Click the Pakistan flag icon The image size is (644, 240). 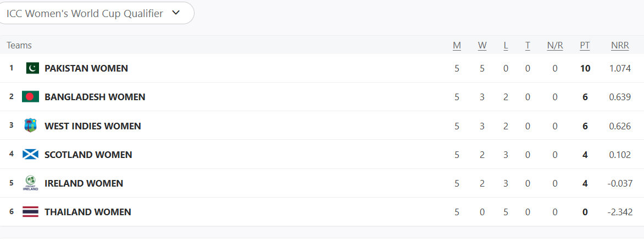click(x=32, y=68)
